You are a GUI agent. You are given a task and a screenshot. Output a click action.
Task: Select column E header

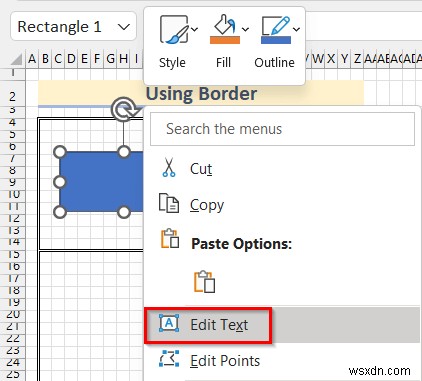(84, 59)
